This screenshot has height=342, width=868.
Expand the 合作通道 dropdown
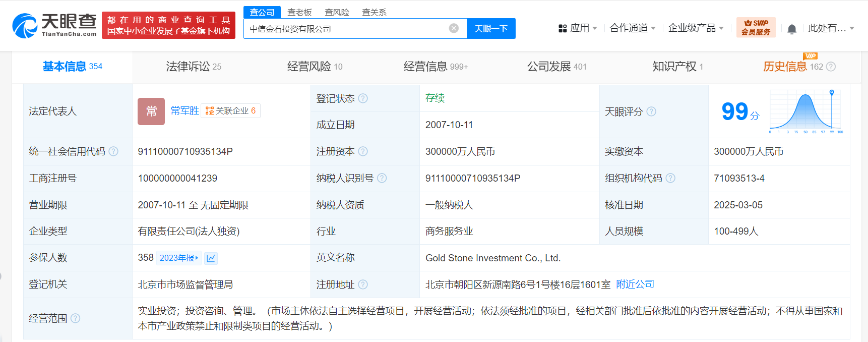tap(632, 28)
